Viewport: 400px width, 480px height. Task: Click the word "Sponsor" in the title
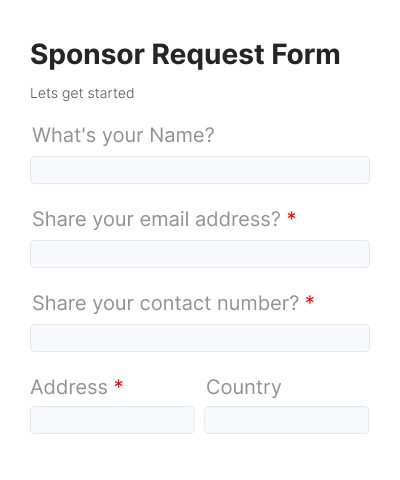click(x=88, y=56)
